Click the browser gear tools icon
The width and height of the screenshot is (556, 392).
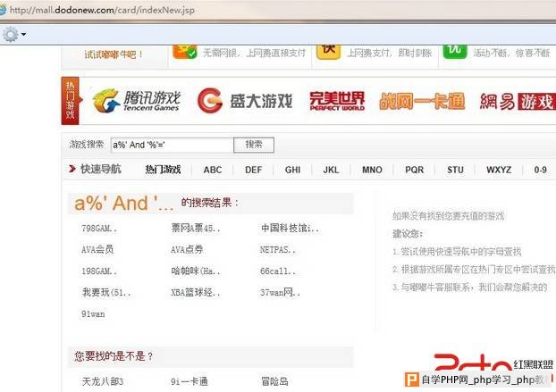click(11, 34)
